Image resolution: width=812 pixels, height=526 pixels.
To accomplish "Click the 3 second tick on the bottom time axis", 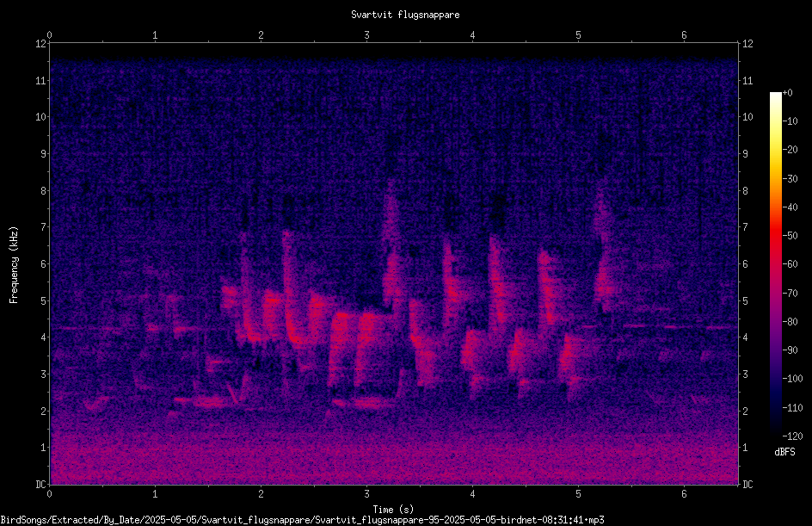I will 366,494.
